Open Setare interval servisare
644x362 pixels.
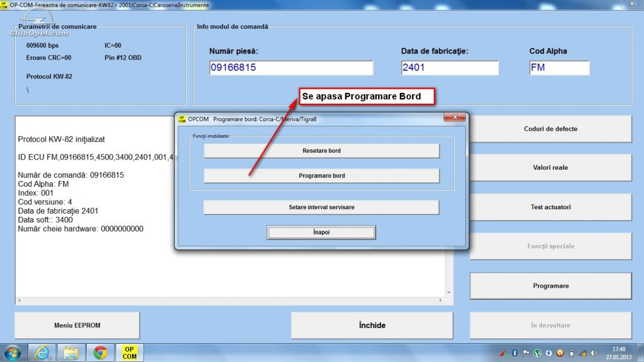click(x=321, y=207)
